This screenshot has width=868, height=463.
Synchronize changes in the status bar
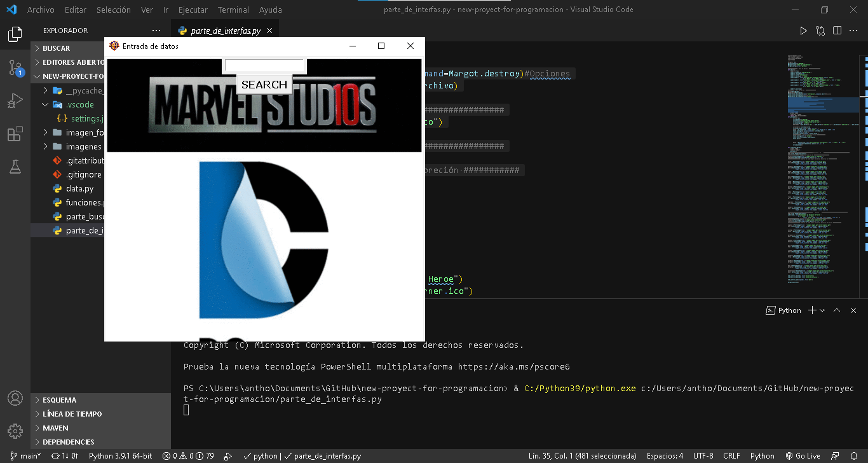(65, 456)
